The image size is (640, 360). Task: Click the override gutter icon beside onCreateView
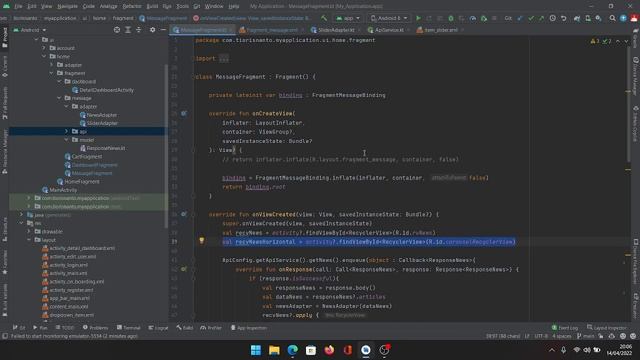click(184, 113)
